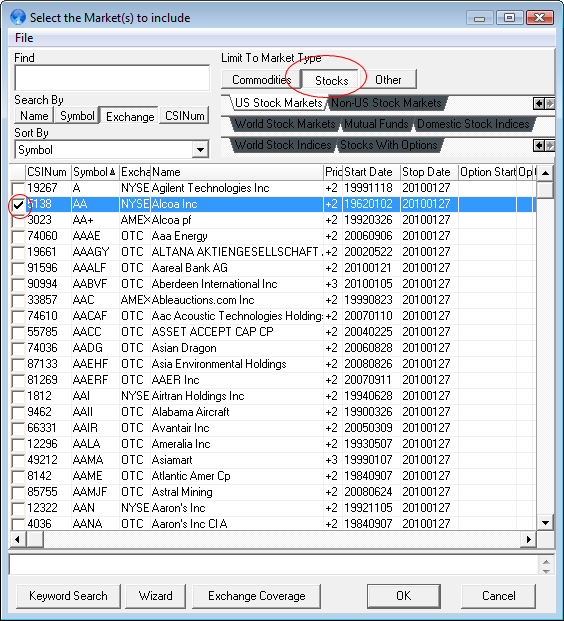Open the Sort By dropdown
This screenshot has height=621, width=564.
pos(200,150)
